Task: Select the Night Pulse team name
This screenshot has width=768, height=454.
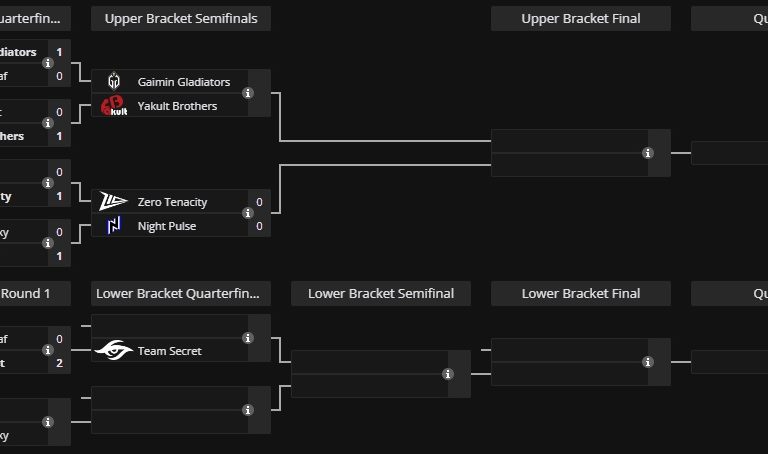Action: point(167,226)
